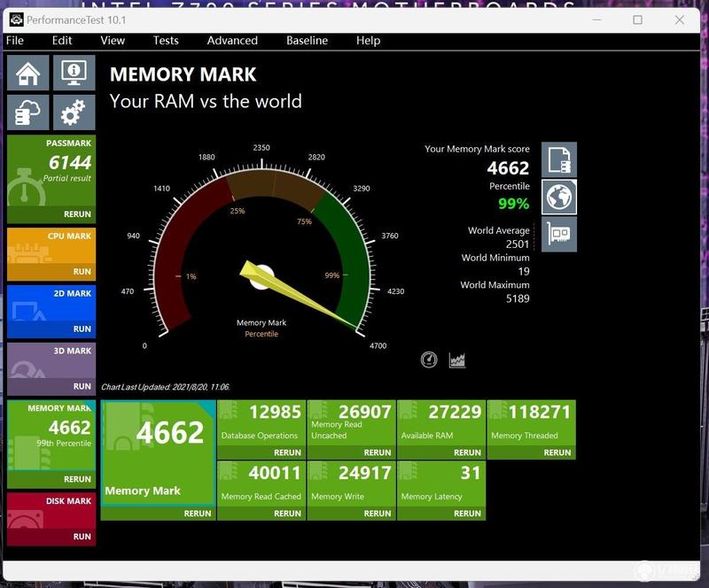Click the World Minimum 19 value
The height and width of the screenshot is (588, 709).
click(x=524, y=271)
